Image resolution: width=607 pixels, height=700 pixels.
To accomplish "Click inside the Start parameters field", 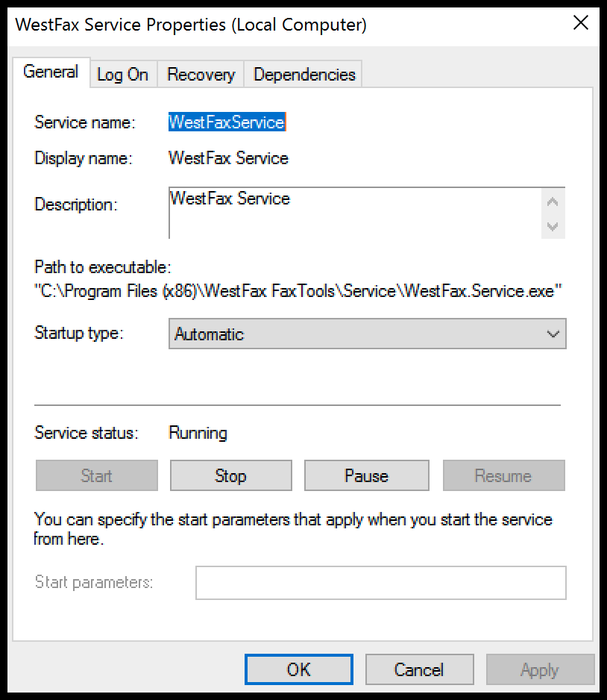I will pyautogui.click(x=380, y=582).
